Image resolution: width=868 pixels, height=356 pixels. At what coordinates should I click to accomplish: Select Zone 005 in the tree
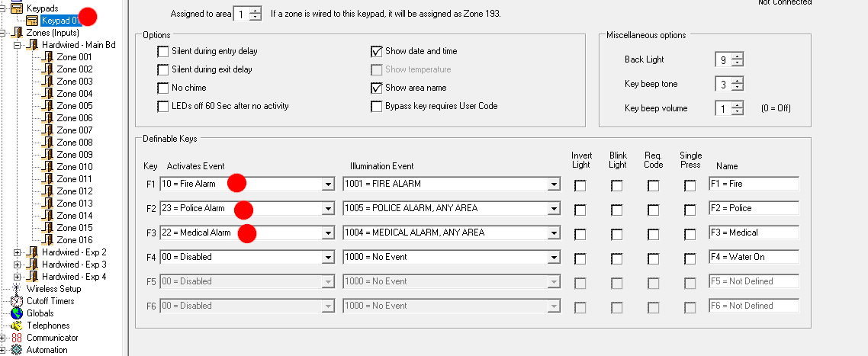[74, 106]
